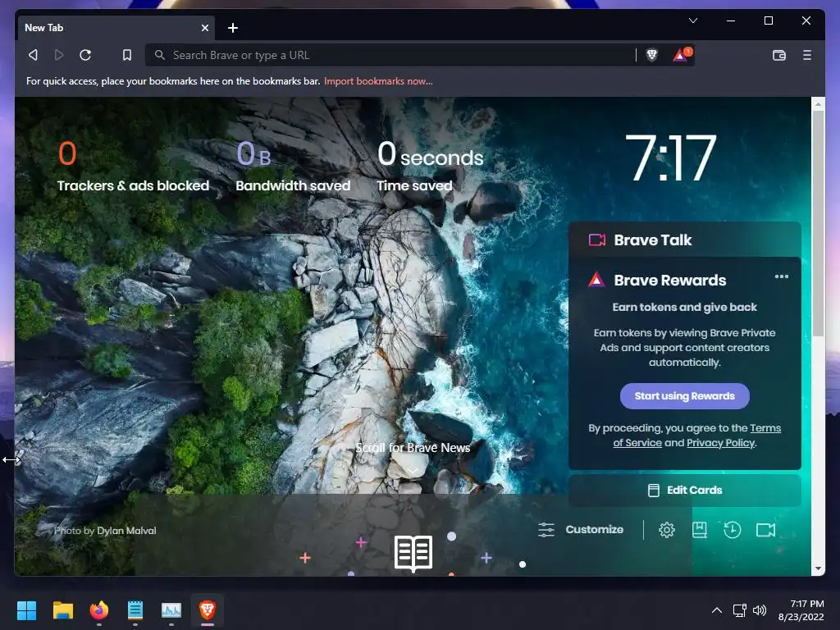Go back using the back arrow
Image resolution: width=840 pixels, height=630 pixels.
tap(33, 55)
